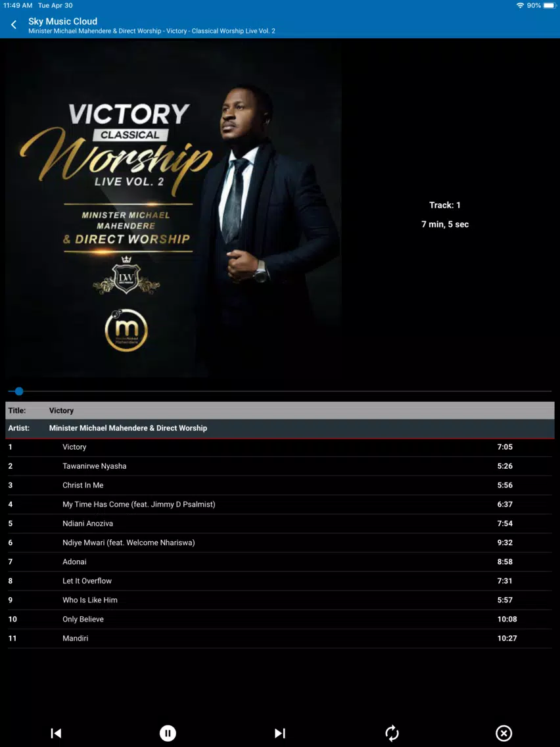
Task: Play track 3 Christ In Me
Action: (280, 485)
